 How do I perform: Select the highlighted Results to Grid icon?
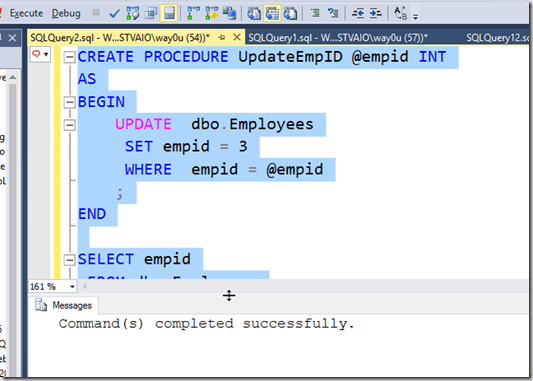(x=272, y=13)
